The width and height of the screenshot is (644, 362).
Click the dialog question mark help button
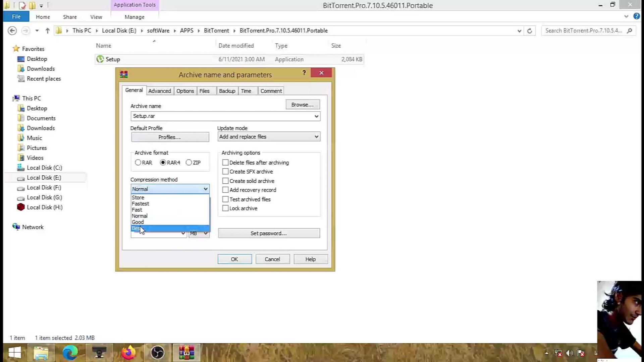click(304, 73)
